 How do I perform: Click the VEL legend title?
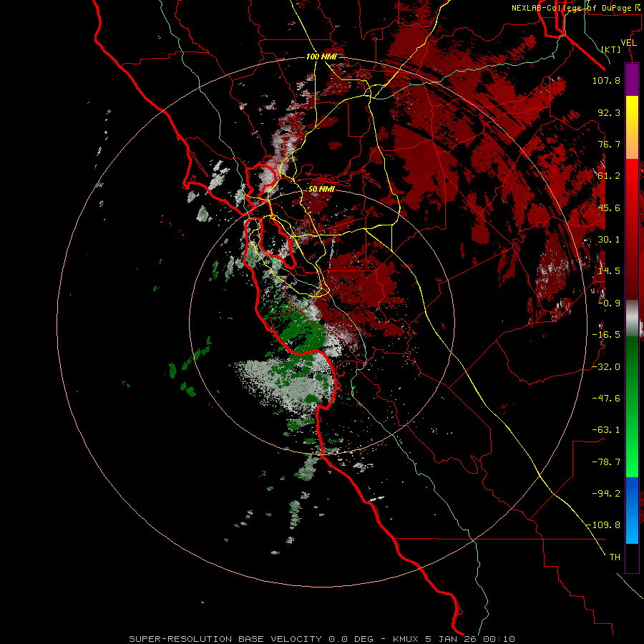pyautogui.click(x=628, y=43)
